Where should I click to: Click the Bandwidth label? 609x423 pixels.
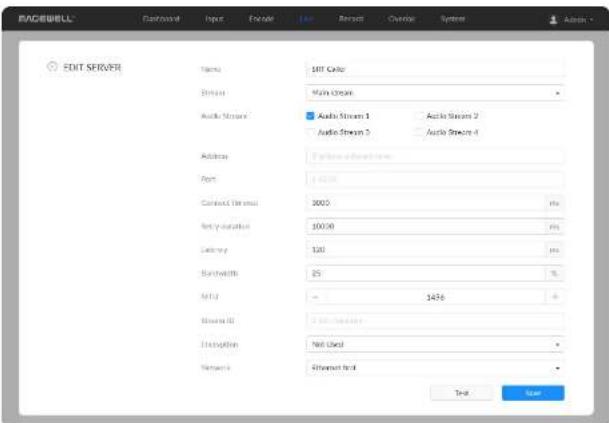[x=219, y=273]
